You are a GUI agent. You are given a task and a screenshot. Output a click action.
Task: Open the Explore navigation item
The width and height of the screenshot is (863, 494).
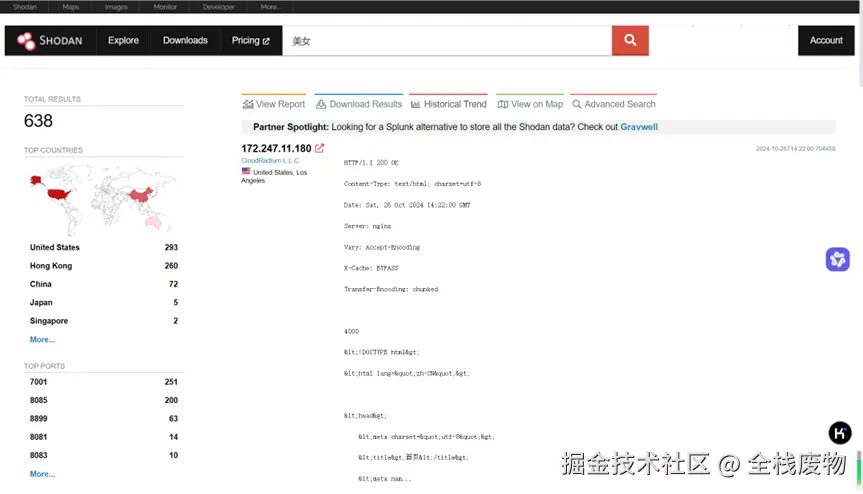[123, 40]
